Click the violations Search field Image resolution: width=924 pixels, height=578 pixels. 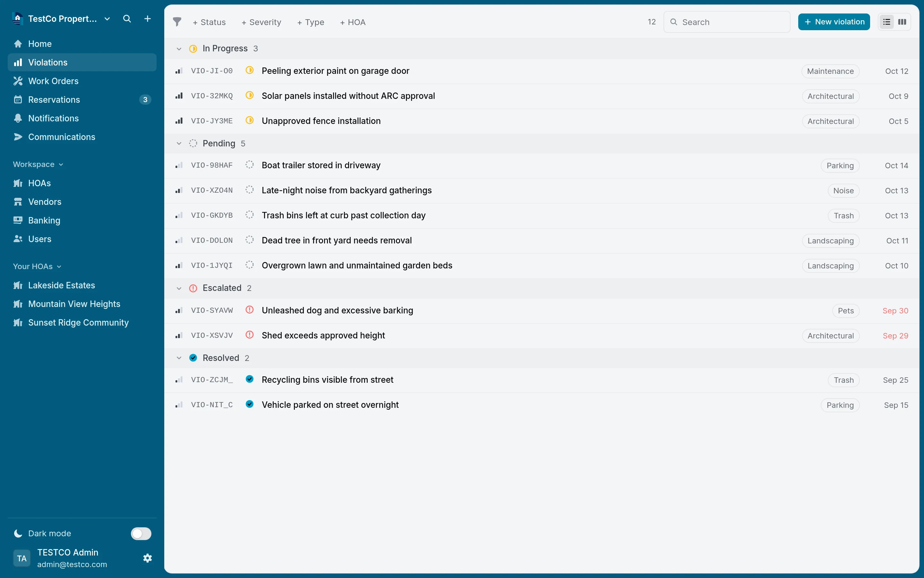(x=727, y=22)
